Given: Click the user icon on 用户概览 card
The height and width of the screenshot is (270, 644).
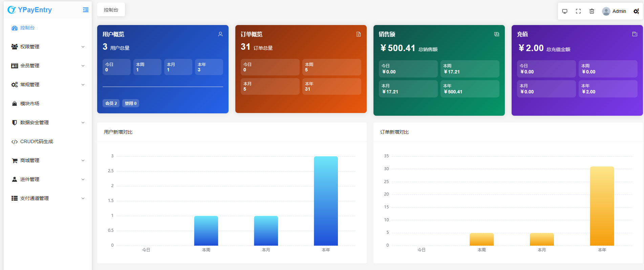Looking at the screenshot, I should click(220, 34).
